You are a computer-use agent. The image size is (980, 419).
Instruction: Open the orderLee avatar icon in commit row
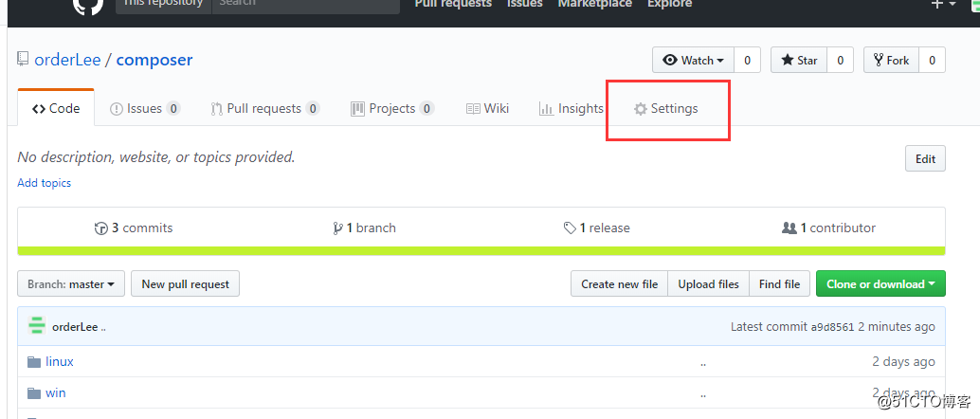[x=37, y=326]
